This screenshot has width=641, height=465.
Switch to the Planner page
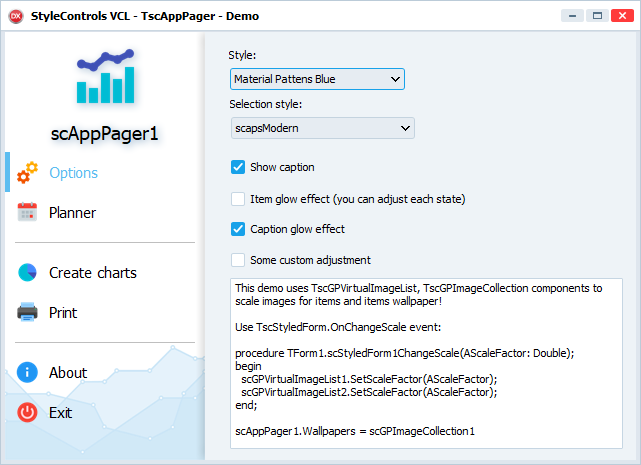pyautogui.click(x=72, y=213)
